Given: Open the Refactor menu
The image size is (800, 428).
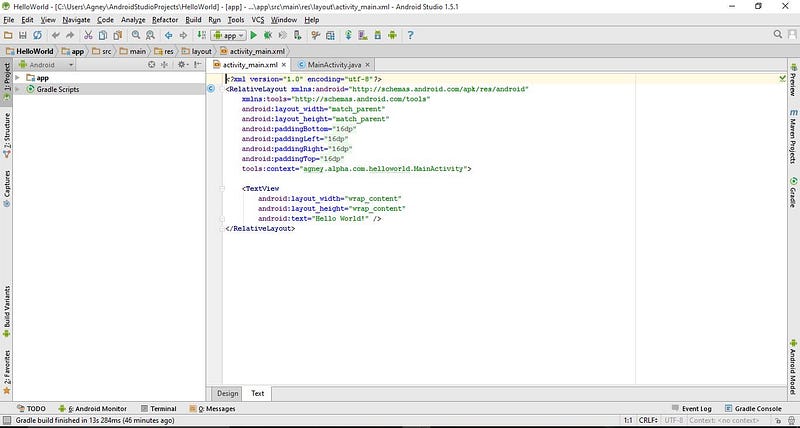Looking at the screenshot, I should tap(165, 20).
